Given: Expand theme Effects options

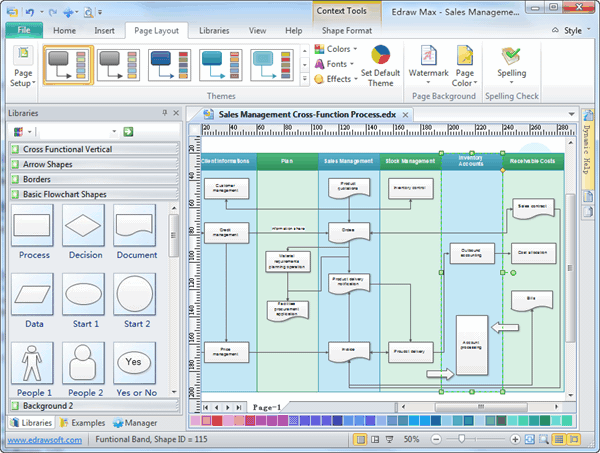Looking at the screenshot, I should click(x=338, y=79).
